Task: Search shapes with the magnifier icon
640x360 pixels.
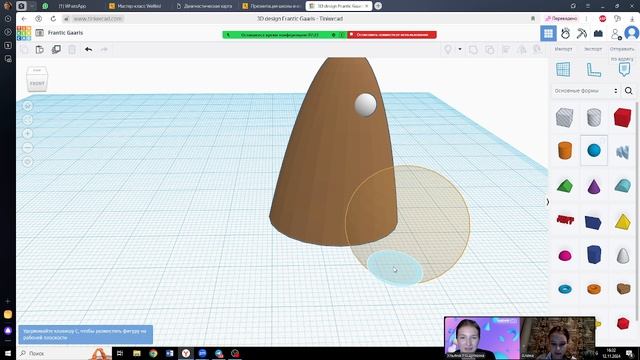Action: [x=629, y=91]
